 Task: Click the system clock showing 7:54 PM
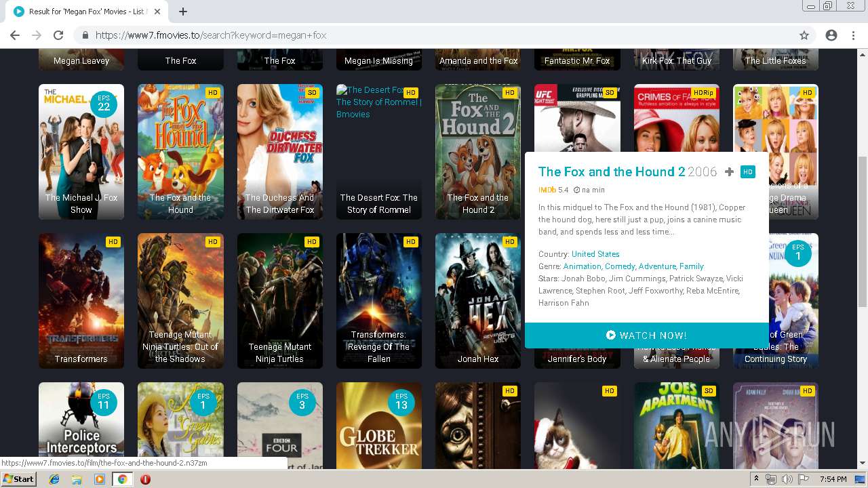(833, 479)
